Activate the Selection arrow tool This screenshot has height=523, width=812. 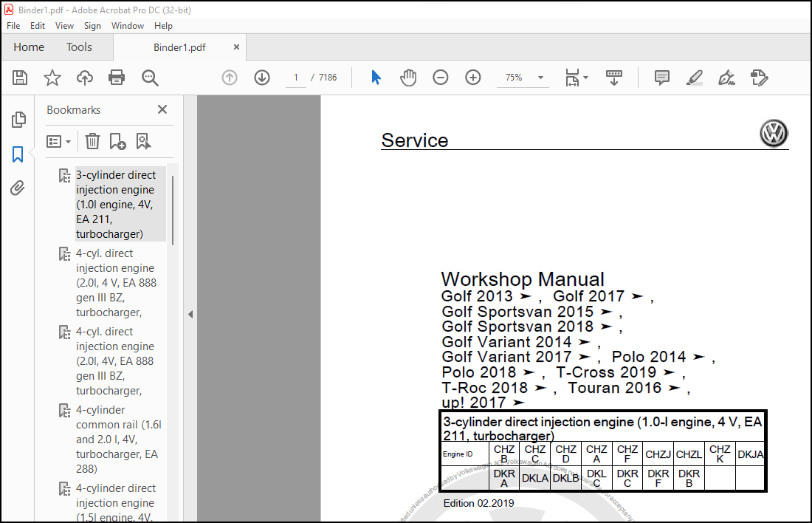click(376, 78)
